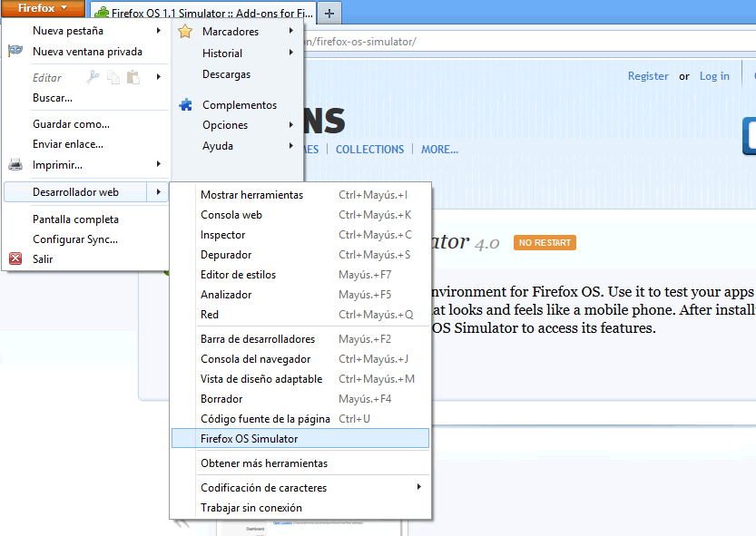Open the Depurador tool
The height and width of the screenshot is (536, 756).
(299, 255)
